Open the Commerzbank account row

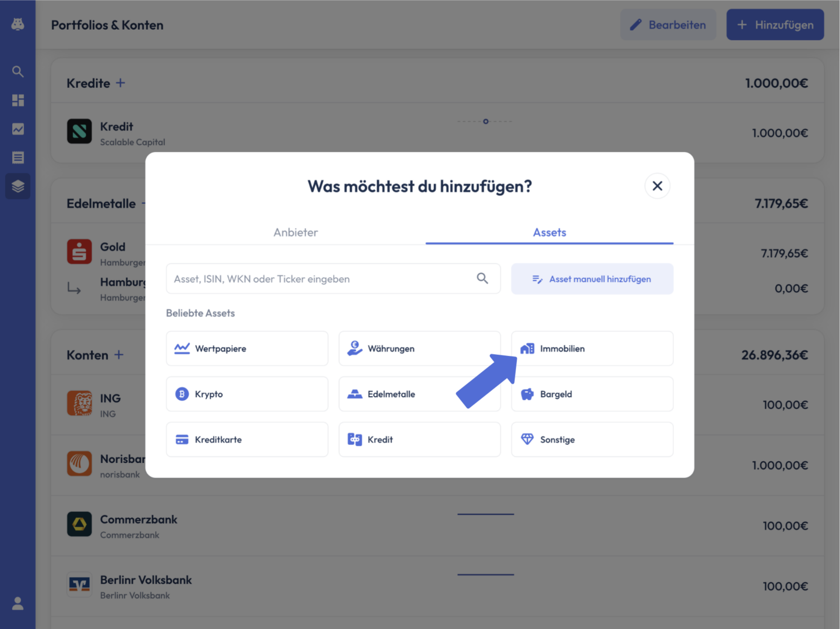point(437,526)
